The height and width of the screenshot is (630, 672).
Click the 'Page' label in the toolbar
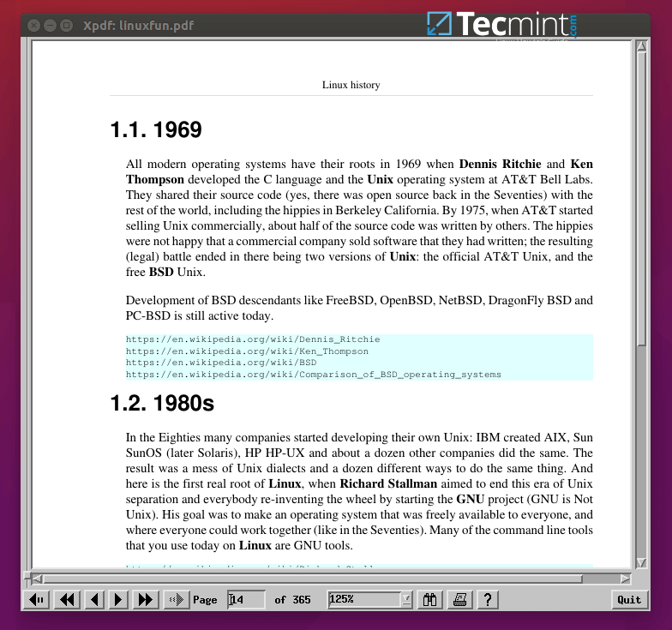point(205,600)
